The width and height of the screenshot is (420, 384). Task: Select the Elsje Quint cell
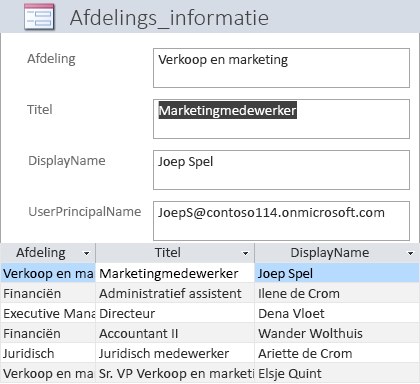pos(337,373)
